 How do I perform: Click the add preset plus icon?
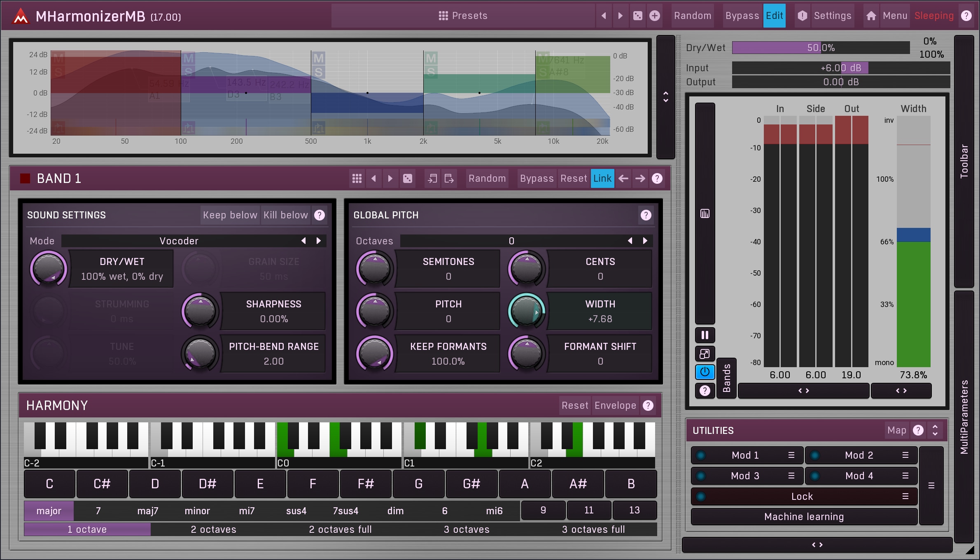[x=654, y=16]
